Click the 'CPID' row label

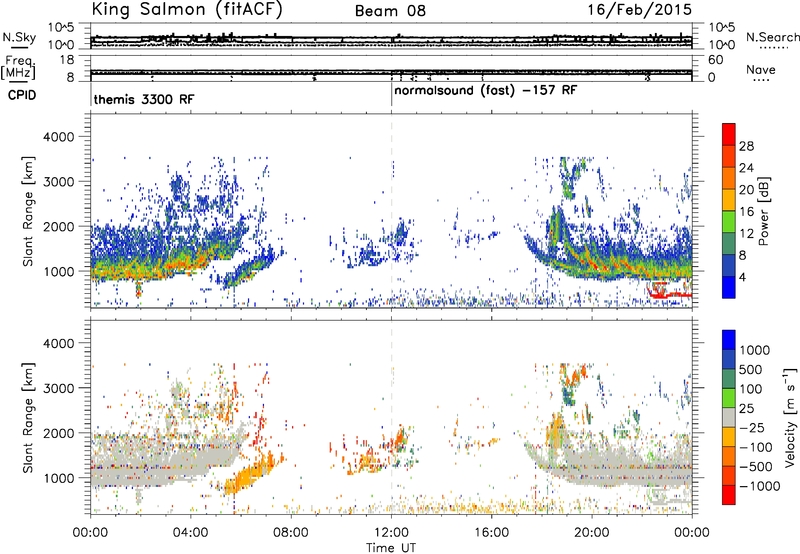point(22,95)
